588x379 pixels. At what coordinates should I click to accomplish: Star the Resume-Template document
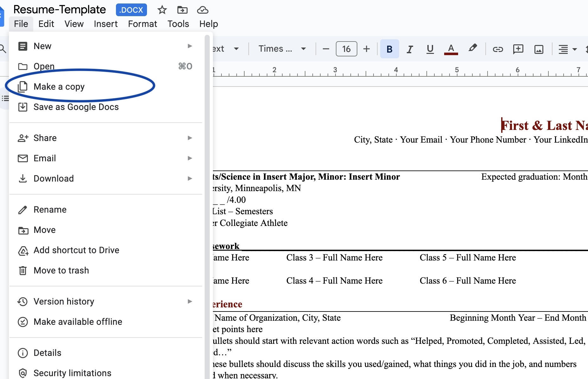(162, 10)
